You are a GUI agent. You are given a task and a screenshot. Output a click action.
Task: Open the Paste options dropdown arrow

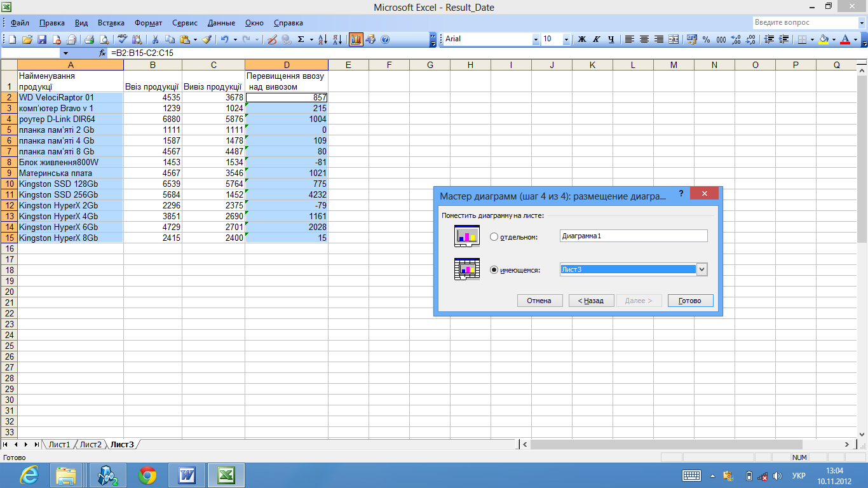(195, 39)
